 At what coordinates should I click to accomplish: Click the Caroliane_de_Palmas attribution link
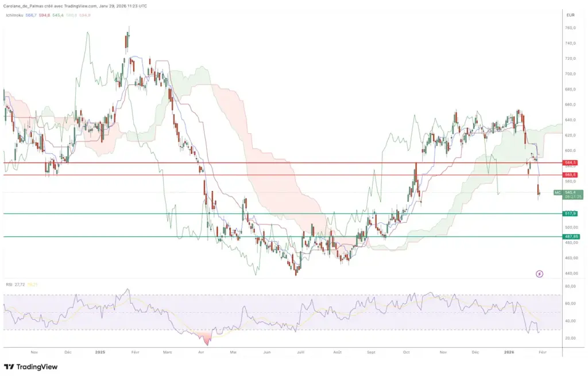[x=23, y=6]
